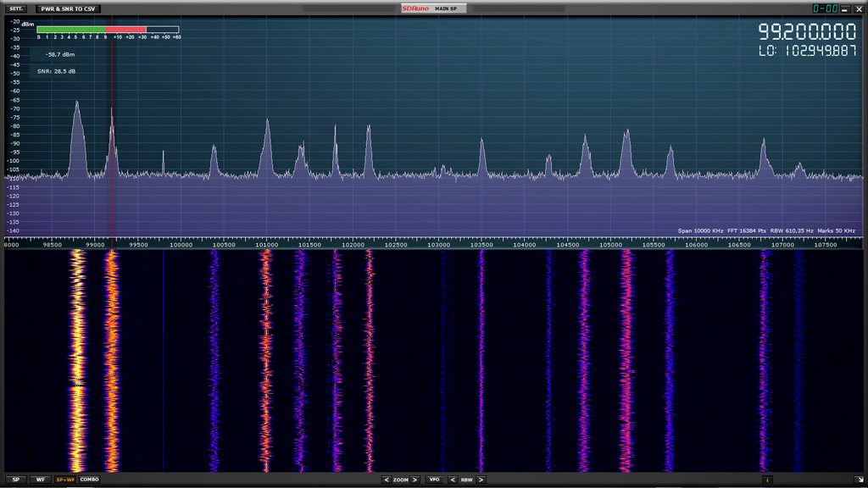Click the VFO center button
The width and height of the screenshot is (868, 488).
tap(434, 480)
